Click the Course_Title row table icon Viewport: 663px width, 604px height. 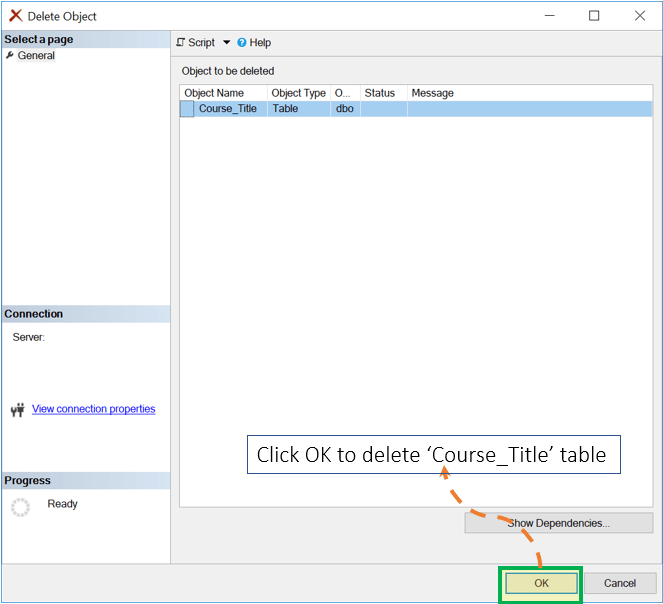click(187, 109)
